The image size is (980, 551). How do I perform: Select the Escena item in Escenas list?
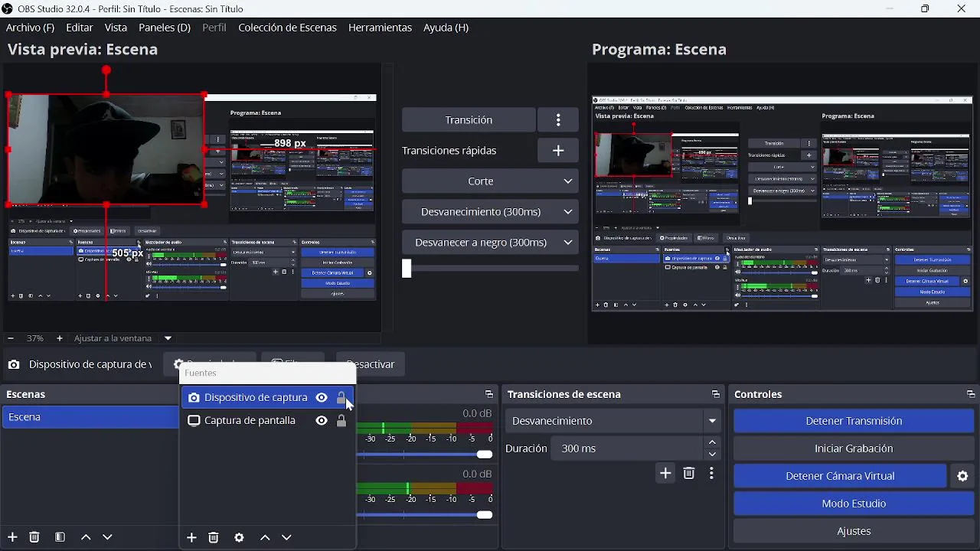[x=90, y=417]
